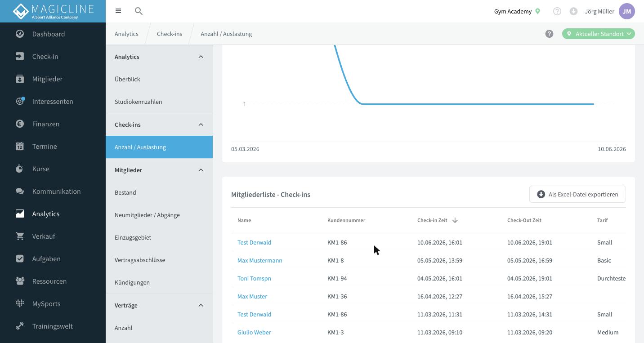Click the Verkauf shopping cart icon
The width and height of the screenshot is (644, 343).
pos(20,236)
